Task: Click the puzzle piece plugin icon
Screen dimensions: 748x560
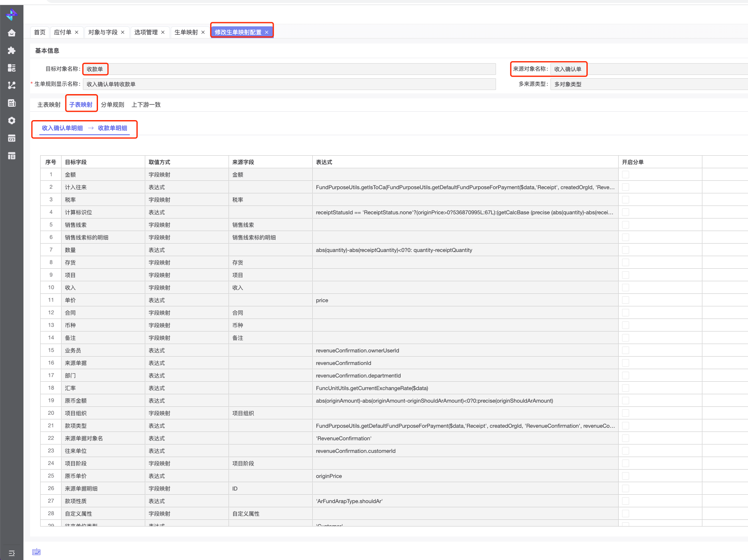Action: (x=12, y=51)
